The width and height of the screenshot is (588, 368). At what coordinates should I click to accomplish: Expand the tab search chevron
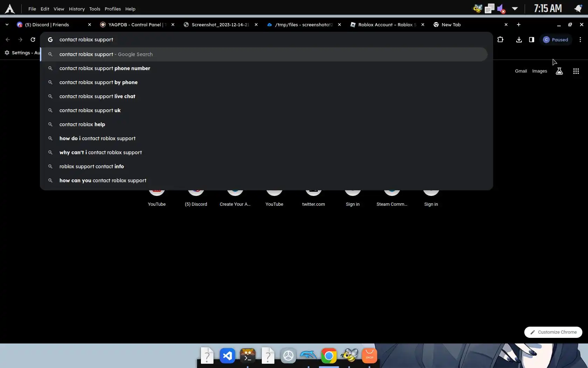(7, 25)
